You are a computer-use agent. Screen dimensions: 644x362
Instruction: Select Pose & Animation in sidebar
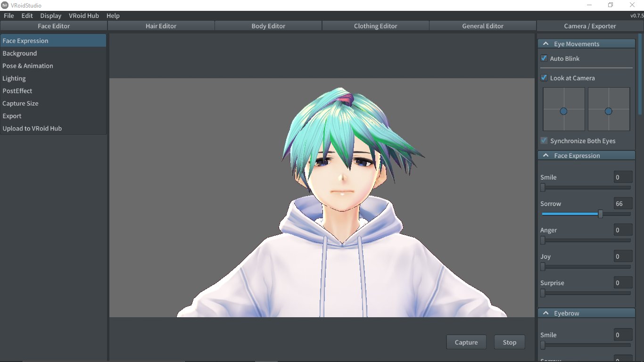coord(28,66)
